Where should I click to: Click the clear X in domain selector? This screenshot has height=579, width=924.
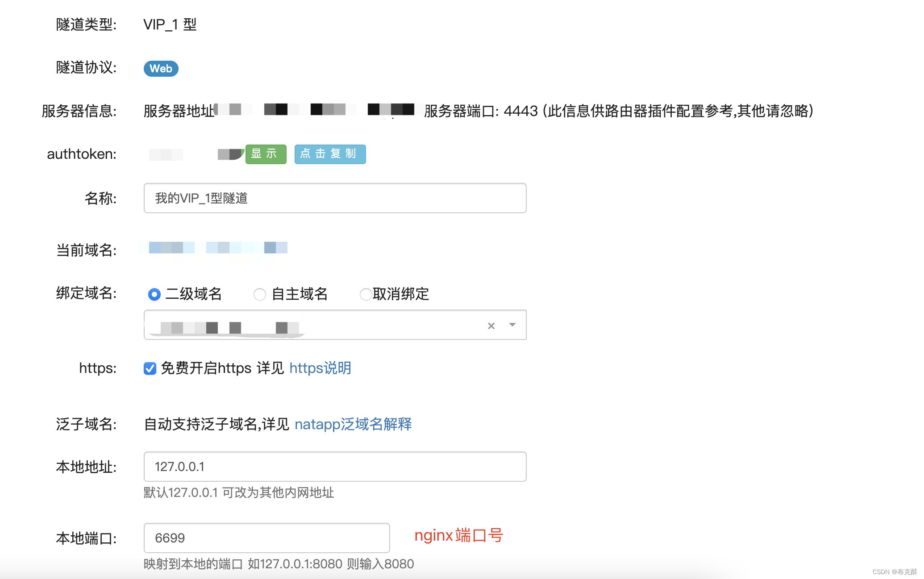point(491,326)
